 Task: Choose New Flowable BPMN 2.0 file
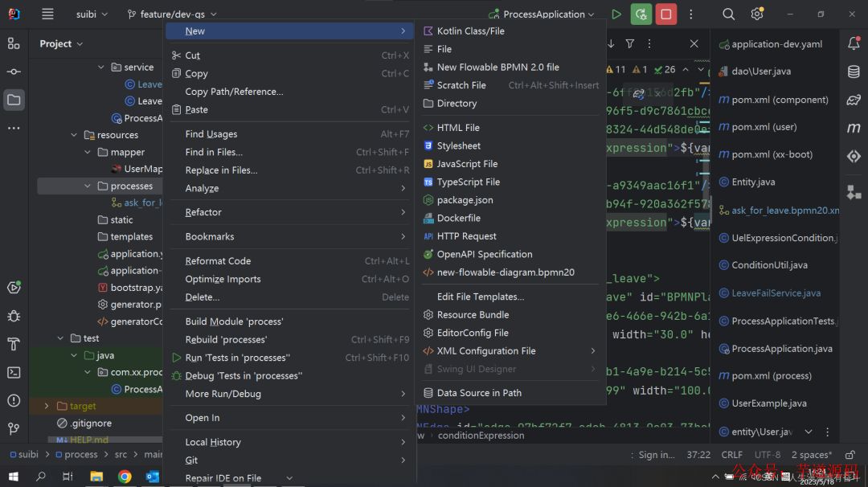[510, 67]
